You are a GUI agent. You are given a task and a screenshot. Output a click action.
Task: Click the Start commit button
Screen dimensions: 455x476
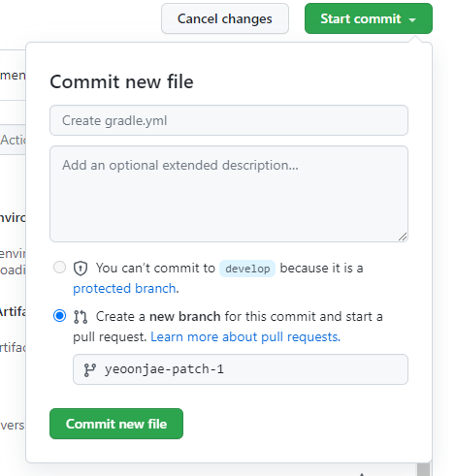(369, 18)
